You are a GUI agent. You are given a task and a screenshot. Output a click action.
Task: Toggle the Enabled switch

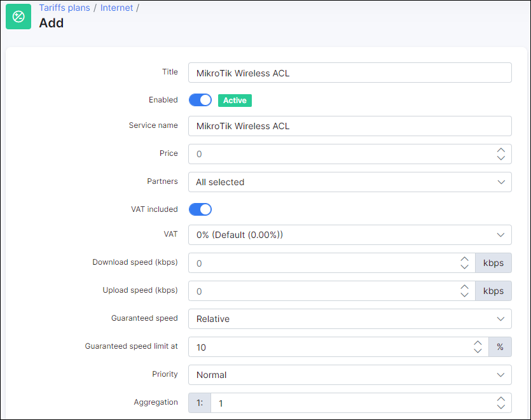(200, 100)
